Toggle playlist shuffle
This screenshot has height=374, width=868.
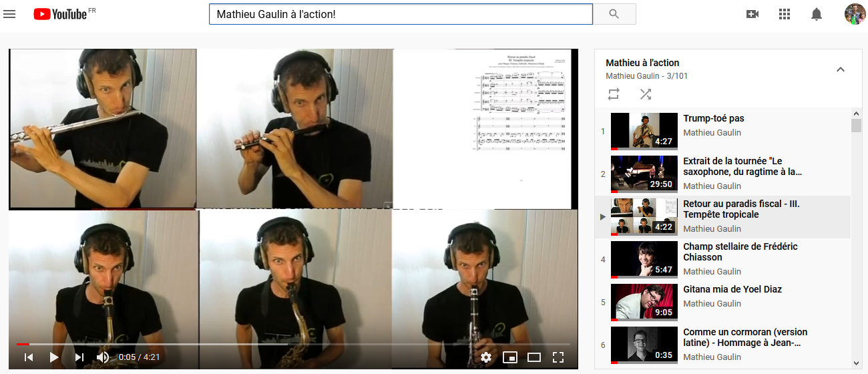(646, 94)
